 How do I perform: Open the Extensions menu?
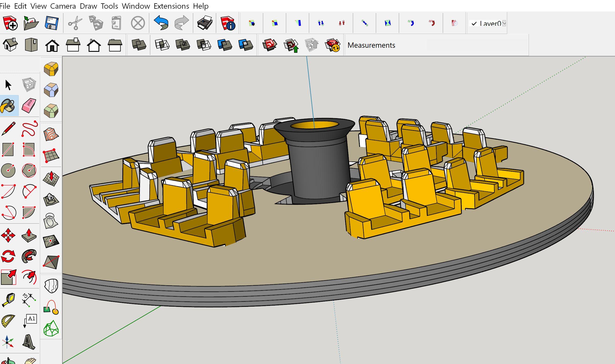click(x=171, y=6)
